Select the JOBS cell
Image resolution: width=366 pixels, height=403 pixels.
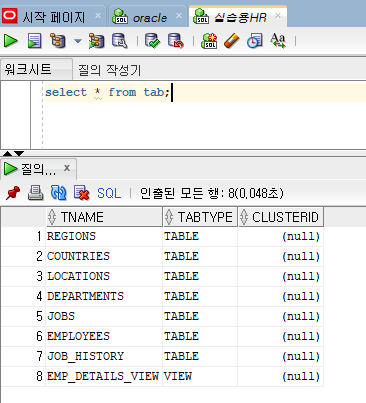pos(104,316)
